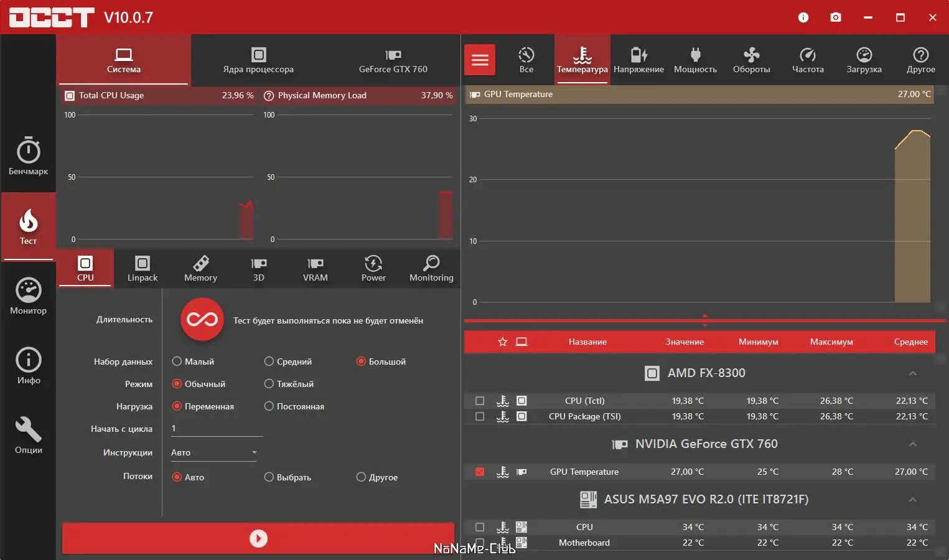949x560 pixels.
Task: Start the test with play button
Action: point(258,538)
